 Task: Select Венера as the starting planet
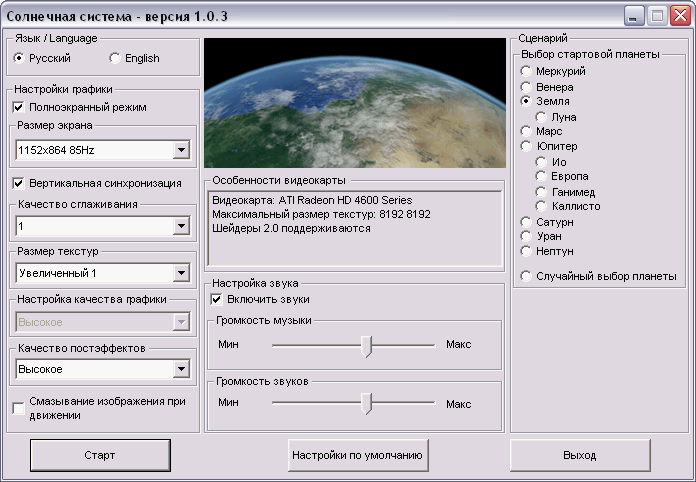pos(526,87)
